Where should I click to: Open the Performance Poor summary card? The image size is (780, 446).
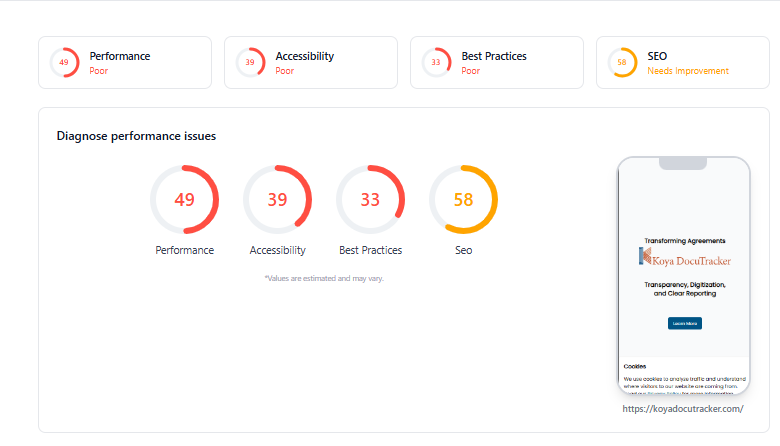pyautogui.click(x=125, y=62)
